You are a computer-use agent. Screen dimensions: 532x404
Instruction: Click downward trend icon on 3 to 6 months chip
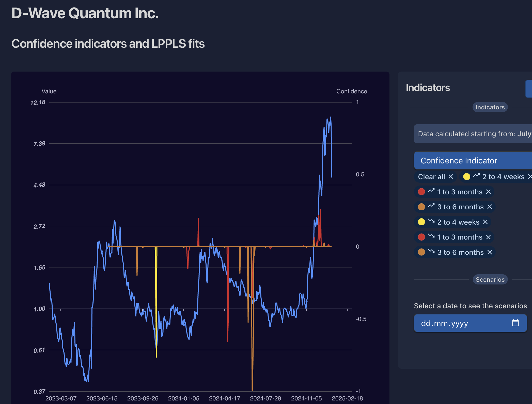[431, 251]
